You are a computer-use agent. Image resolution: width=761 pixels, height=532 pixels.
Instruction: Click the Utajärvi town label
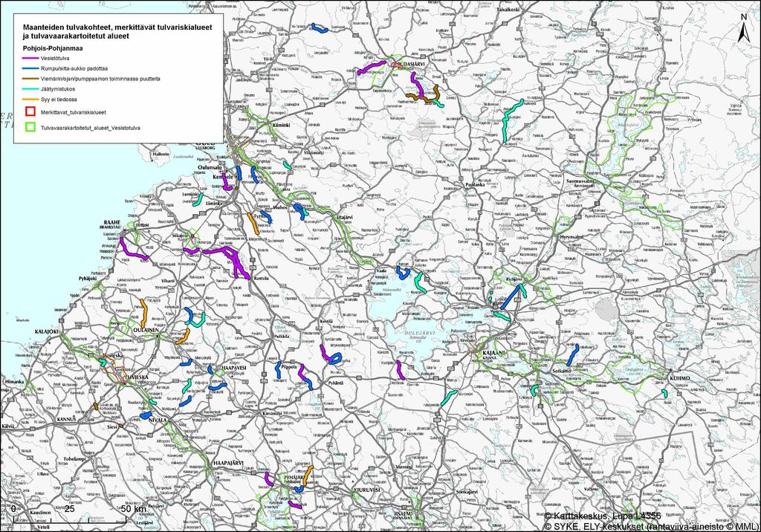pyautogui.click(x=345, y=218)
